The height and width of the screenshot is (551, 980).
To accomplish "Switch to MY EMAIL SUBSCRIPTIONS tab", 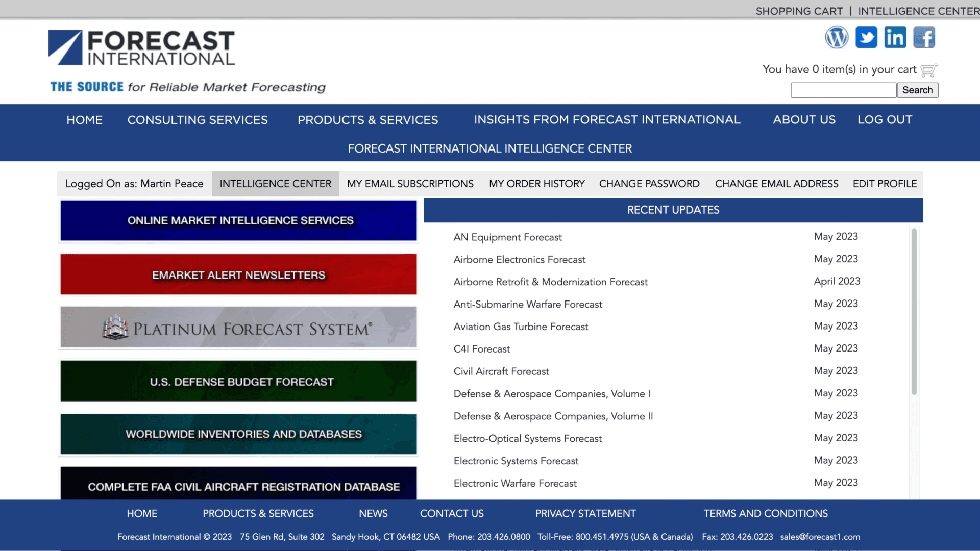I will coord(410,184).
